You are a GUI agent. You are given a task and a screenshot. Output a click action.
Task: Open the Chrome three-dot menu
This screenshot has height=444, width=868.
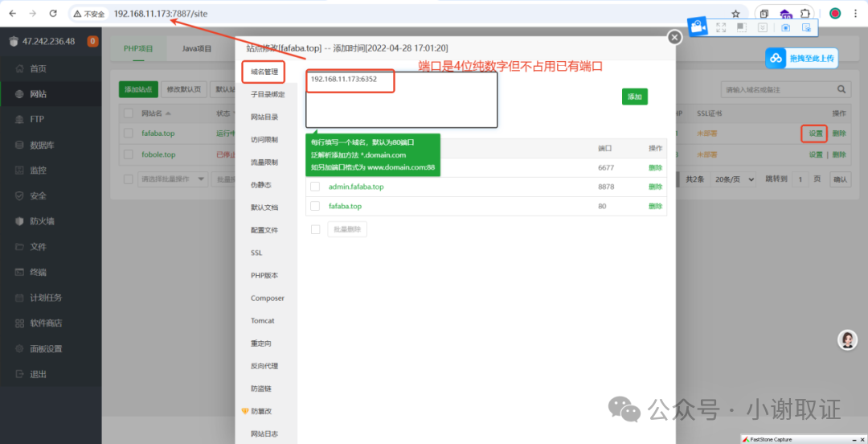click(856, 14)
